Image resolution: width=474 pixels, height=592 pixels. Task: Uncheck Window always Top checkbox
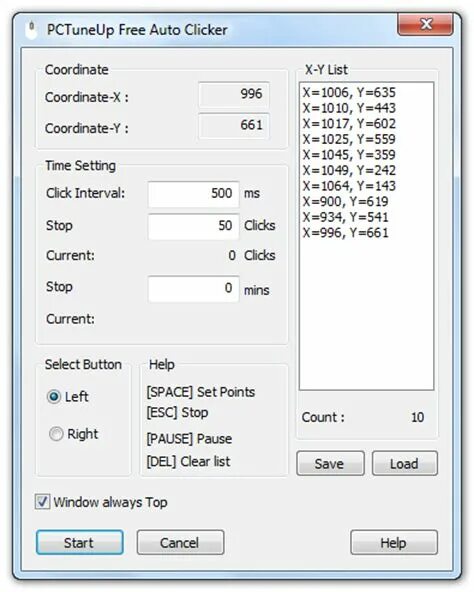coord(42,502)
